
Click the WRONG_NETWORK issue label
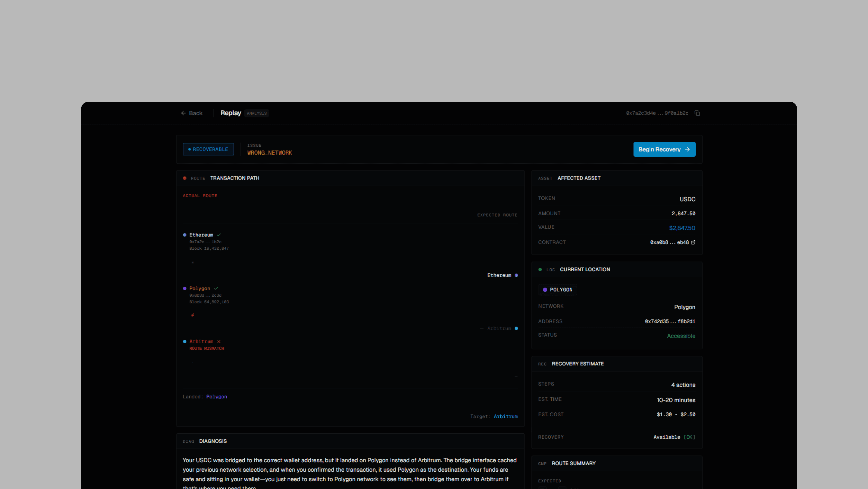click(x=270, y=153)
